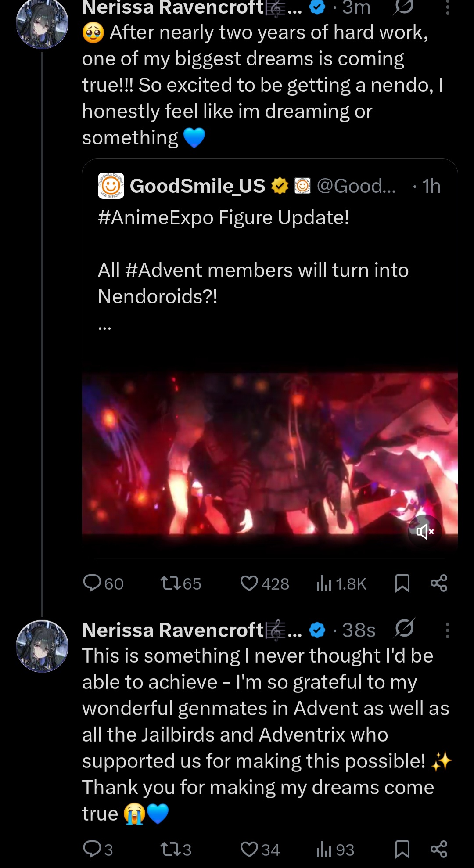Unmute the quoted video
The height and width of the screenshot is (868, 474).
click(424, 532)
